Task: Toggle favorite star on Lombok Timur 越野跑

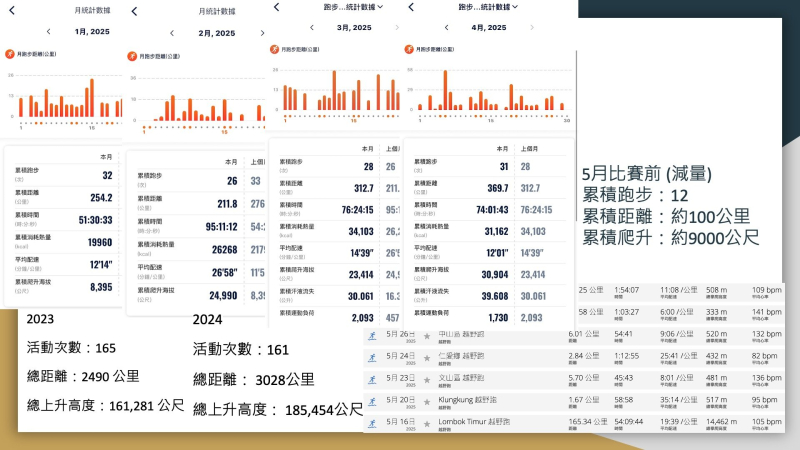Action: (427, 423)
